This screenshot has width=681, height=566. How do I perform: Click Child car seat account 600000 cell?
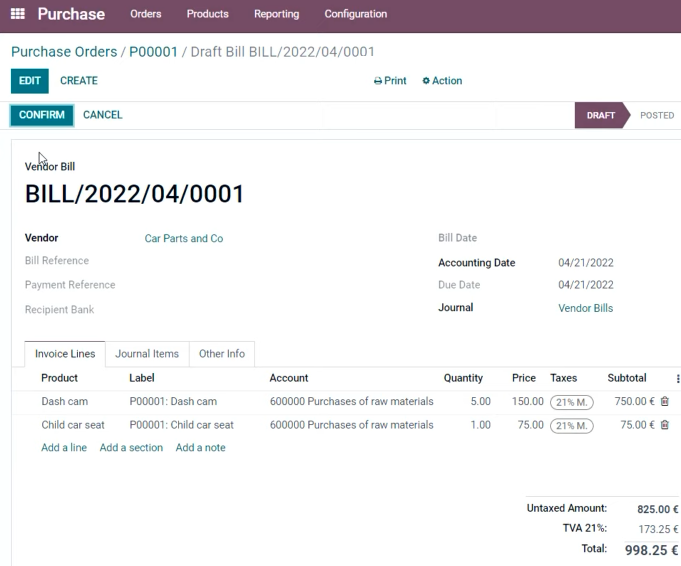(x=351, y=424)
